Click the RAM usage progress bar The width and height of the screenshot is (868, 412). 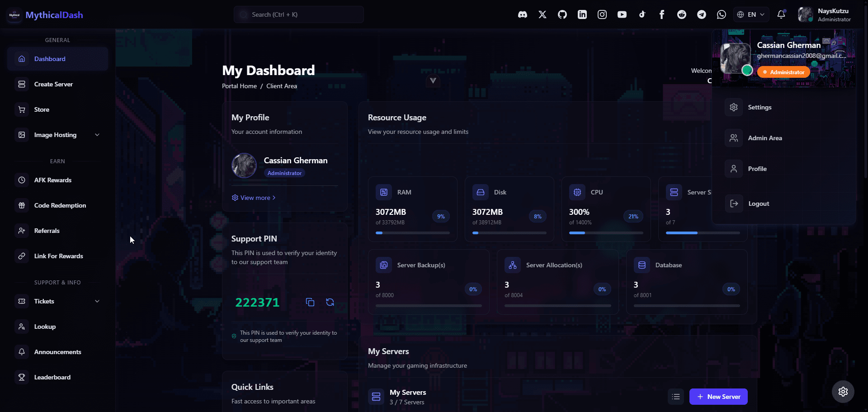tap(412, 233)
